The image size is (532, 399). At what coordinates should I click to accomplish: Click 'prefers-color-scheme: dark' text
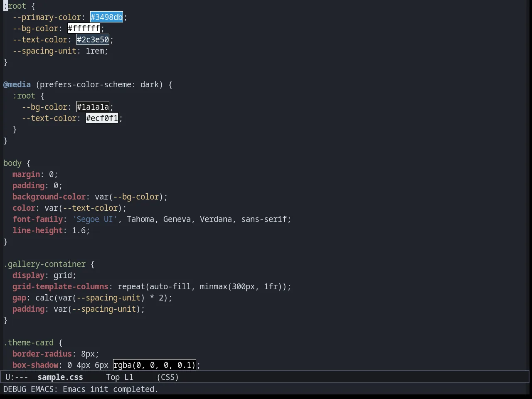pyautogui.click(x=99, y=84)
